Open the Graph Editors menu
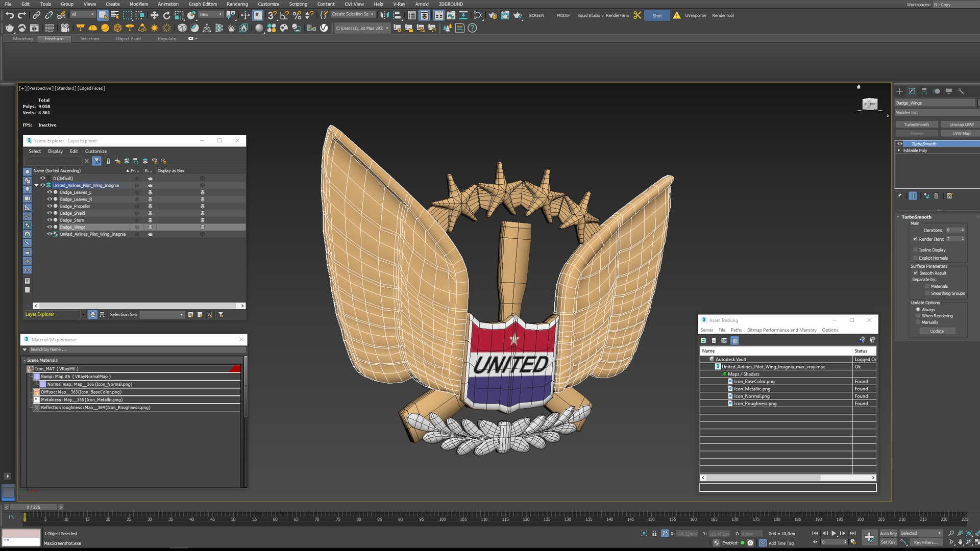The height and width of the screenshot is (551, 980). tap(203, 4)
